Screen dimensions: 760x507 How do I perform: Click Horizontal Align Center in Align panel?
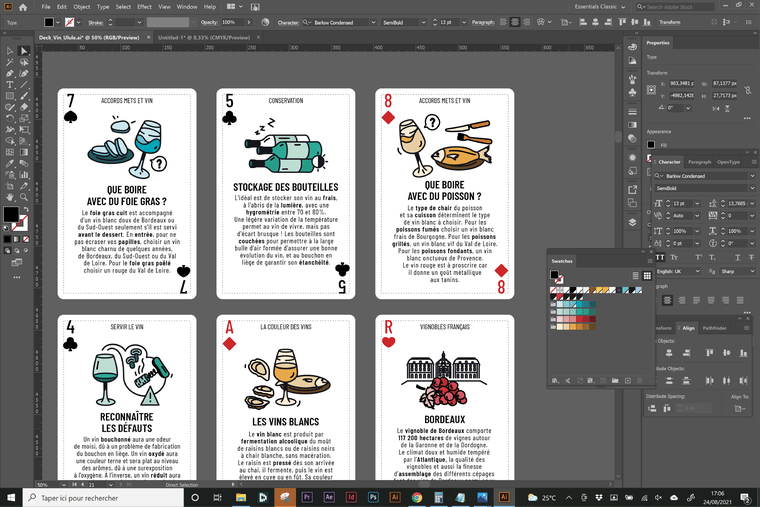coord(669,353)
